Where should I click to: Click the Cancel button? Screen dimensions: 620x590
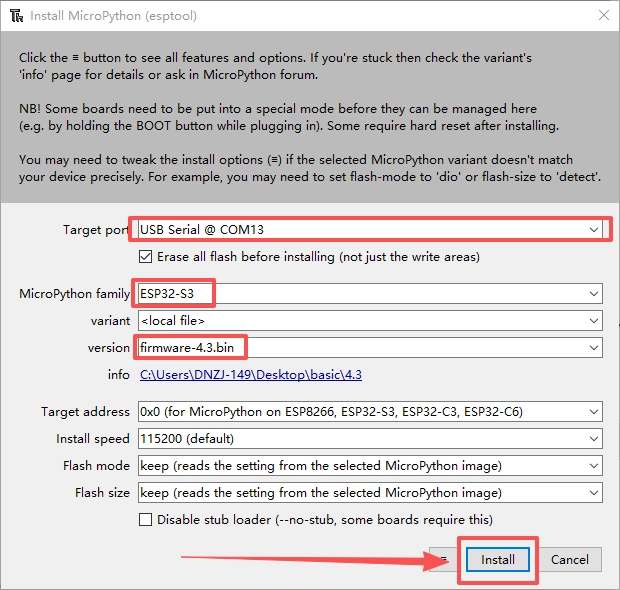tap(569, 560)
